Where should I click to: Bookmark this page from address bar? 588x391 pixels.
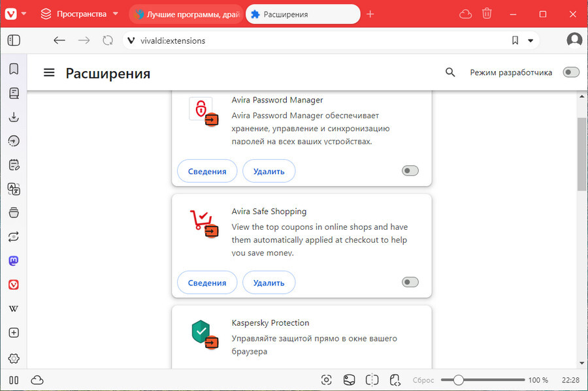coord(515,40)
